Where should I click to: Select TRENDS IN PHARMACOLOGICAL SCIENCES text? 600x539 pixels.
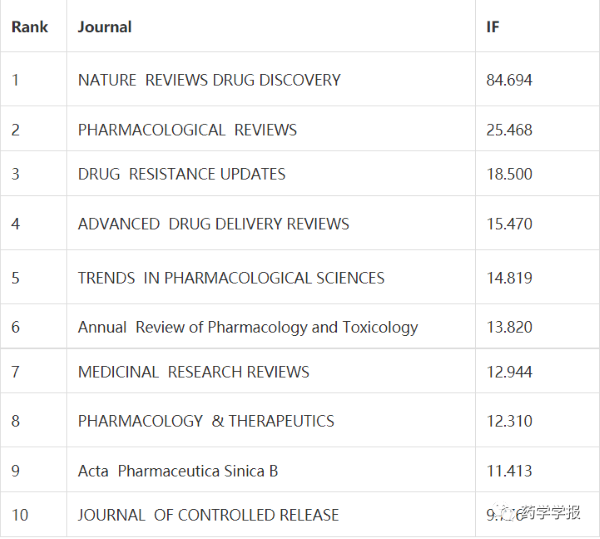231,278
